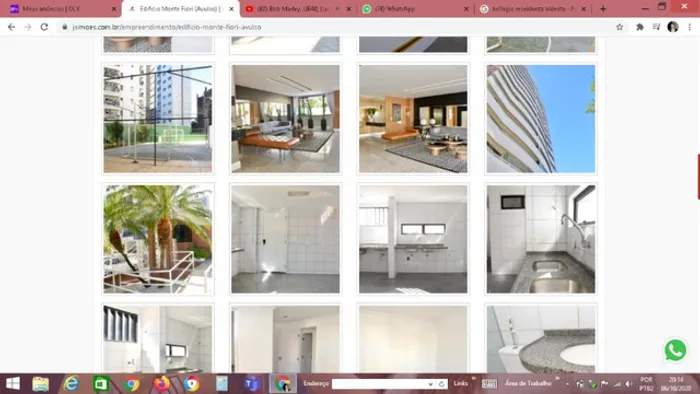Close the YouTube tab

pyautogui.click(x=349, y=9)
